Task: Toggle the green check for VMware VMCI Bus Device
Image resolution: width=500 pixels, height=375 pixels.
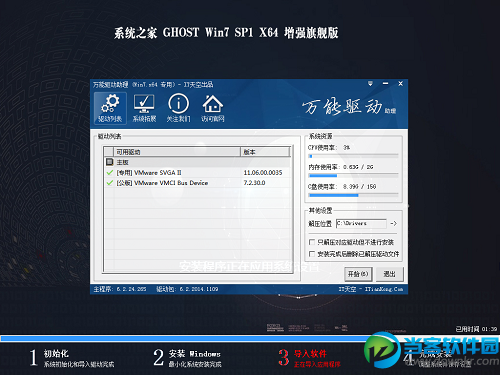Action: click(109, 183)
